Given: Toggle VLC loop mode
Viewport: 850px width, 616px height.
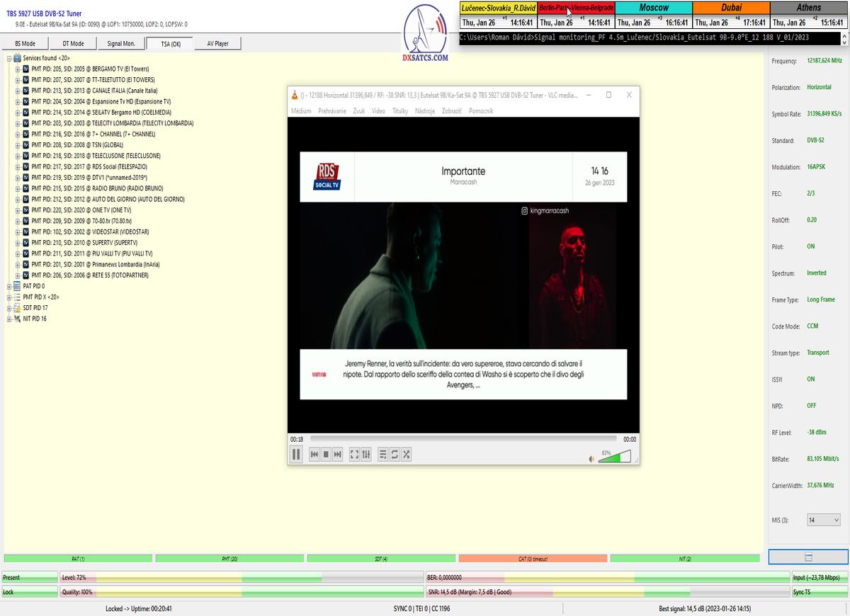Looking at the screenshot, I should 395,455.
